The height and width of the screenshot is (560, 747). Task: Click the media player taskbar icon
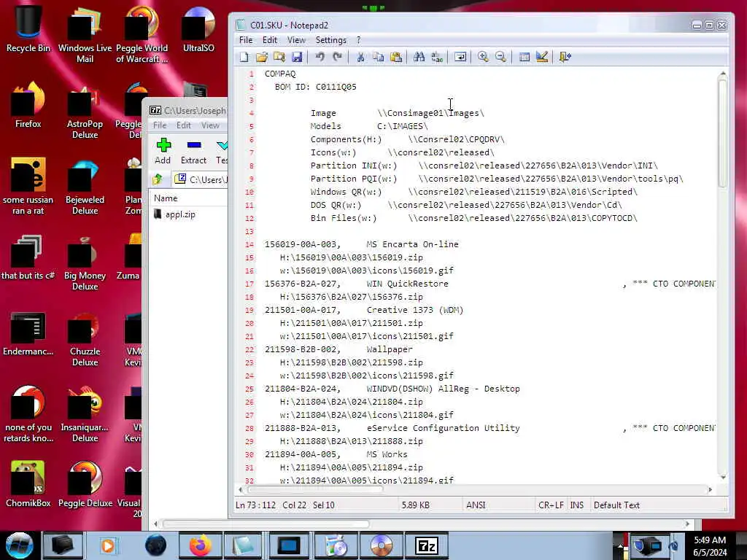click(108, 545)
